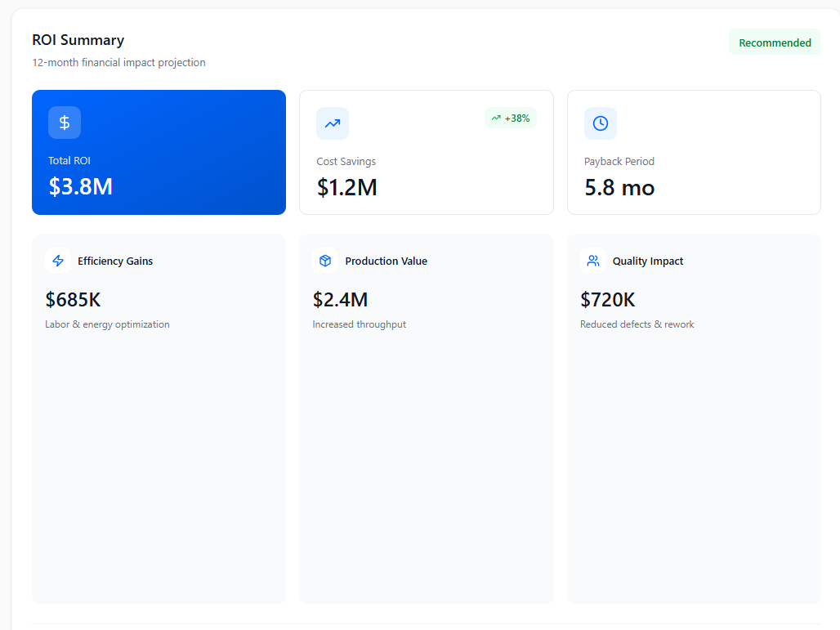Click the +38% growth badge
Screen dimensions: 840x630
coord(511,118)
